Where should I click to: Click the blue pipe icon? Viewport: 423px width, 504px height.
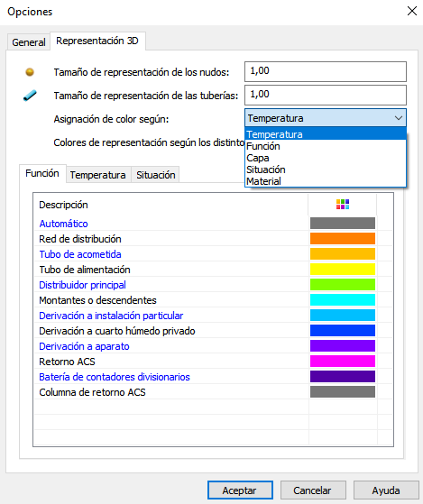(x=30, y=96)
